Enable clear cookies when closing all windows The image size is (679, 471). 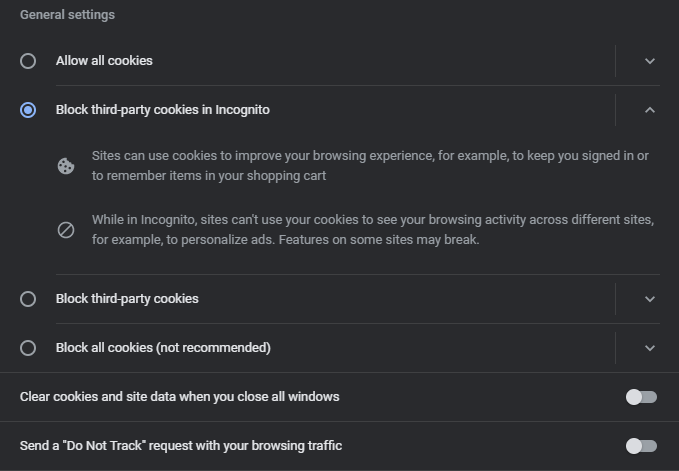coord(641,397)
